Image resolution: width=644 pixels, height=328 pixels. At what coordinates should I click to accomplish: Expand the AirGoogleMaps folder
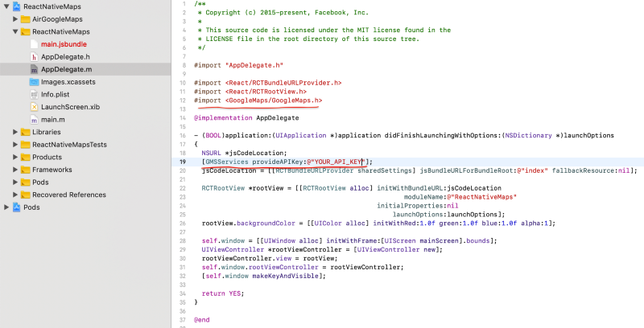coord(15,18)
